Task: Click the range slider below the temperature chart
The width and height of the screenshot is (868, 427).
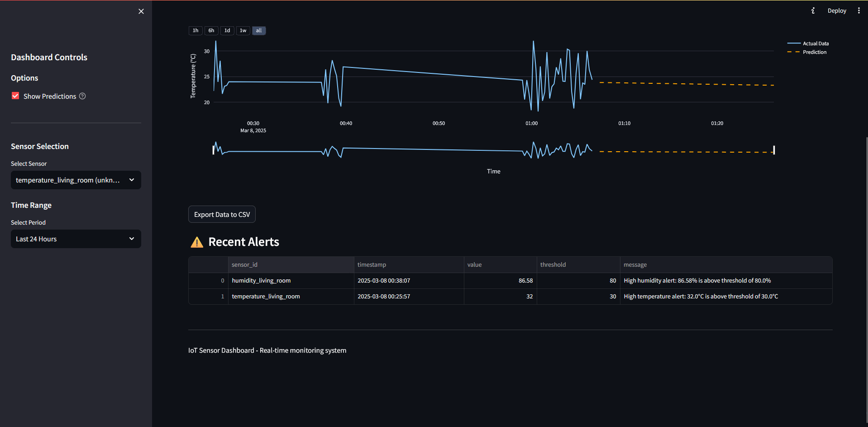Action: point(493,150)
